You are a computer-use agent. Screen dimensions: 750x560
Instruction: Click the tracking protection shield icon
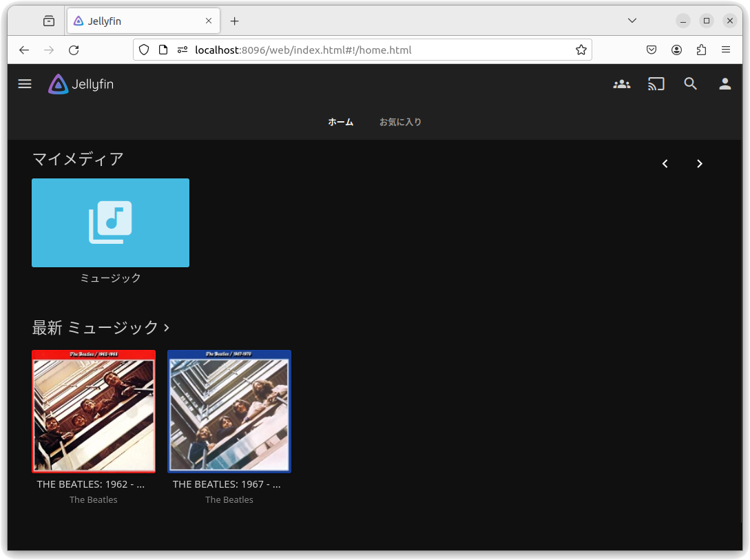(x=144, y=50)
